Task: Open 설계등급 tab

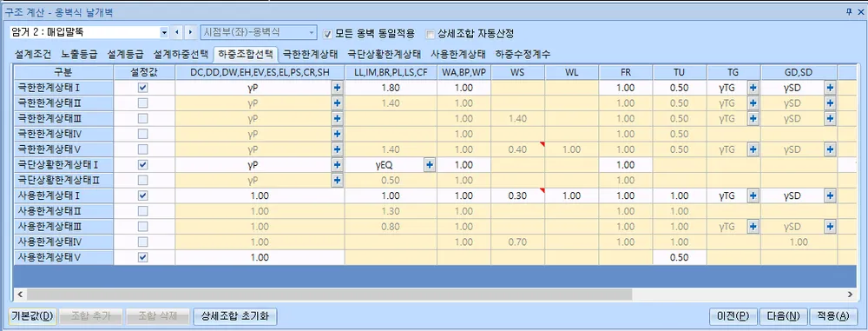Action: (x=126, y=54)
